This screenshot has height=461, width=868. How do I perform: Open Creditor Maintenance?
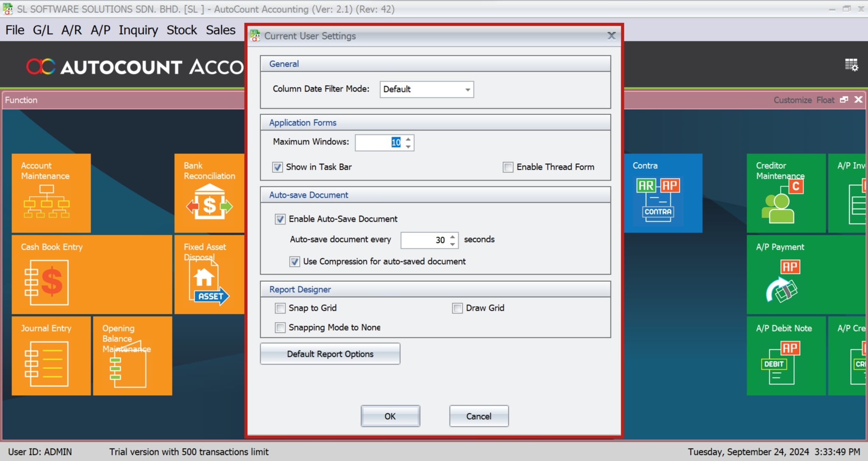click(786, 193)
